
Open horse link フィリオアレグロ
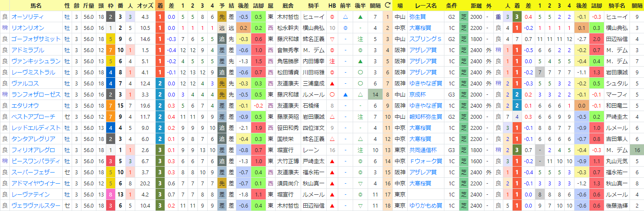(x=33, y=150)
